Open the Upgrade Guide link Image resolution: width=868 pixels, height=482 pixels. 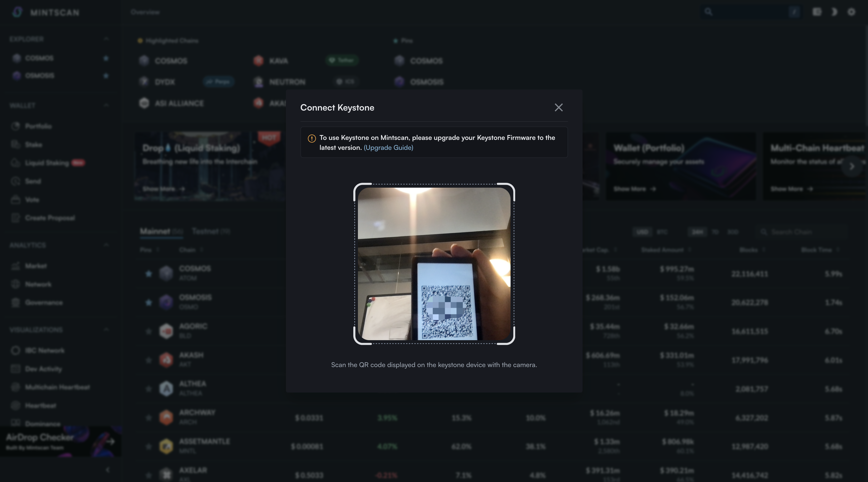[388, 148]
